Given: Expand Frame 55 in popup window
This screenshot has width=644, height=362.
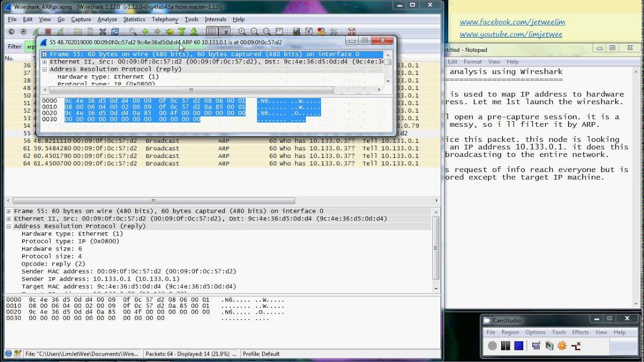Looking at the screenshot, I should coord(45,54).
